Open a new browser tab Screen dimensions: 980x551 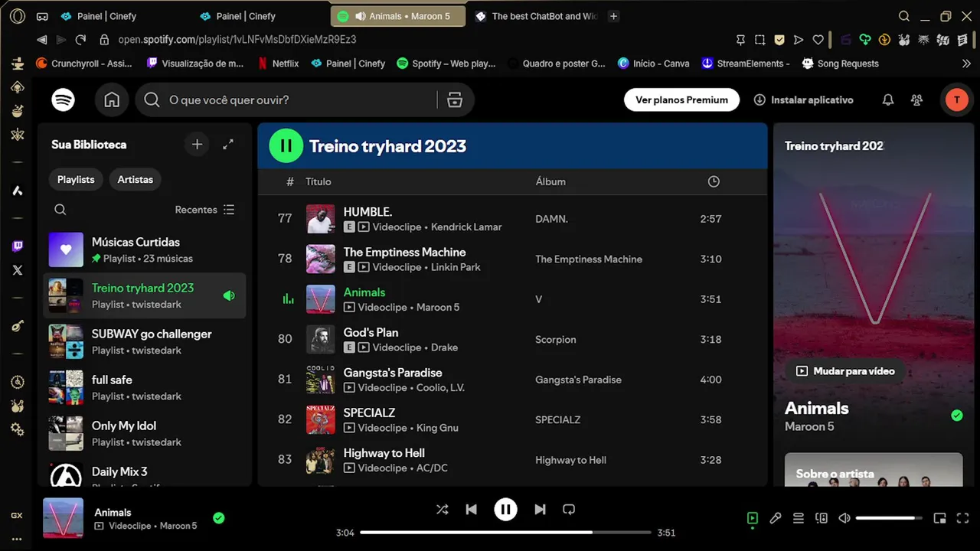(613, 16)
